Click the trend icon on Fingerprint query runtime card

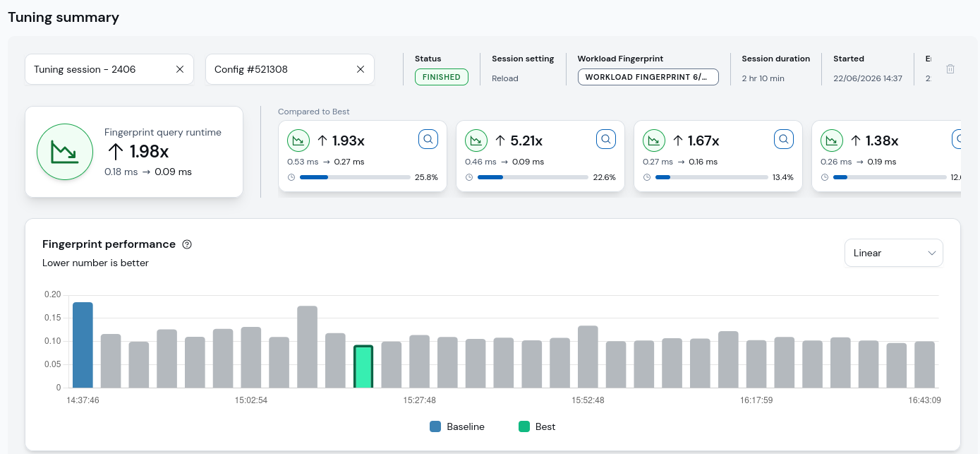click(x=65, y=152)
